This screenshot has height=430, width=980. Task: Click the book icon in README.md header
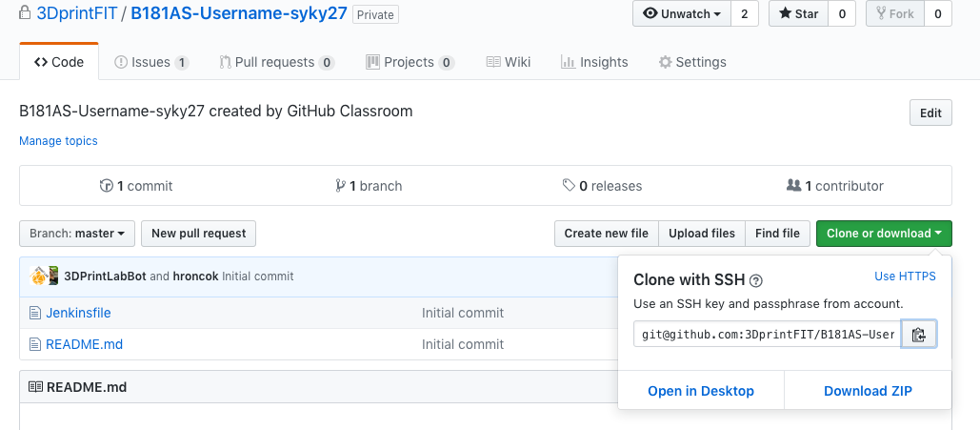coord(35,387)
